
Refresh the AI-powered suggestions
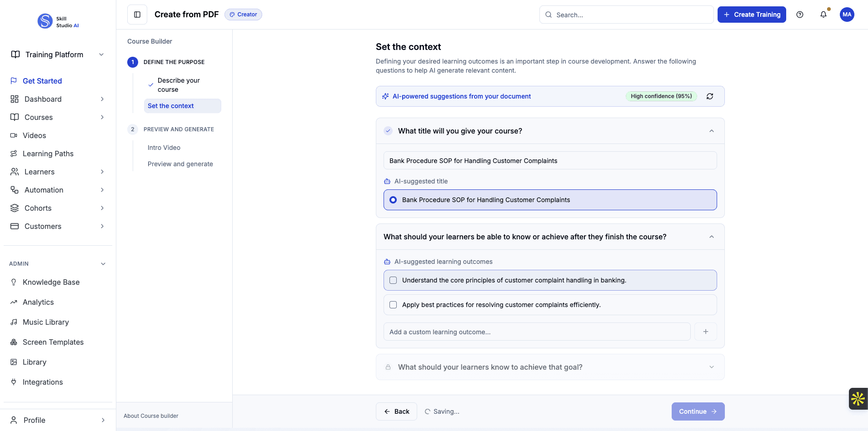click(x=710, y=96)
